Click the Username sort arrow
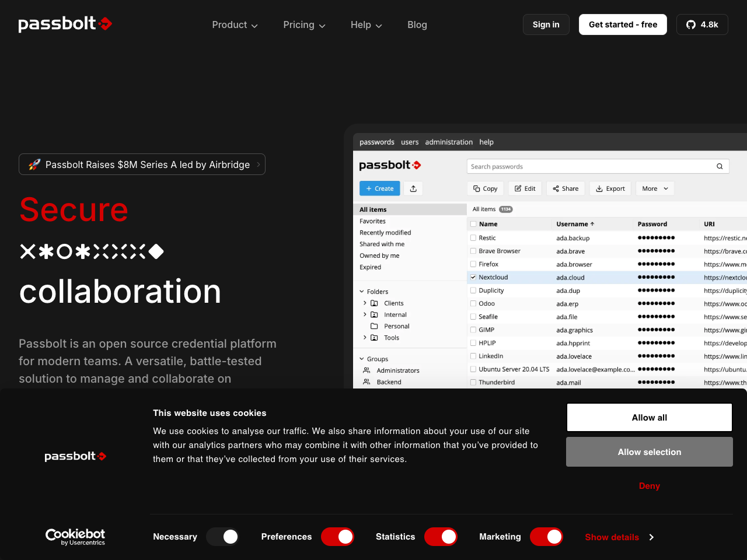 [x=592, y=224]
